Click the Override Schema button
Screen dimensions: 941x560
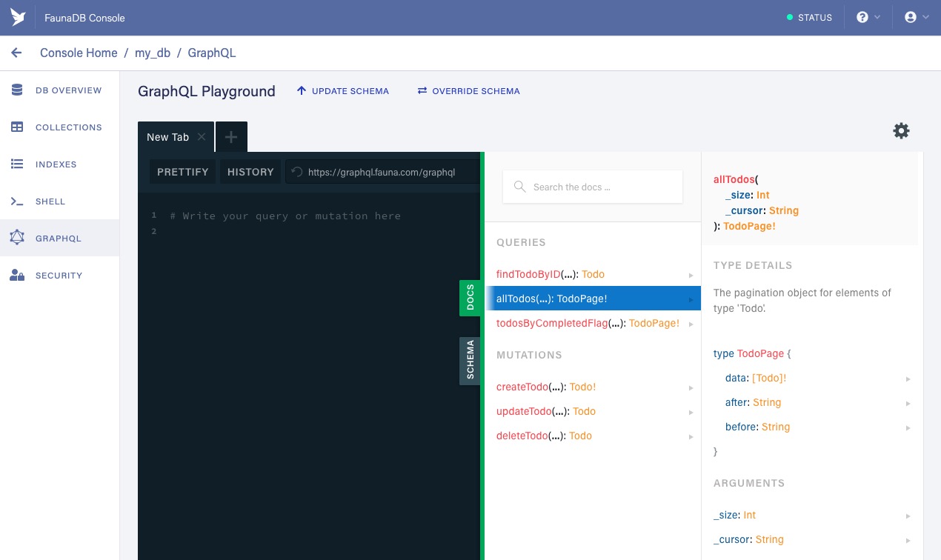468,91
